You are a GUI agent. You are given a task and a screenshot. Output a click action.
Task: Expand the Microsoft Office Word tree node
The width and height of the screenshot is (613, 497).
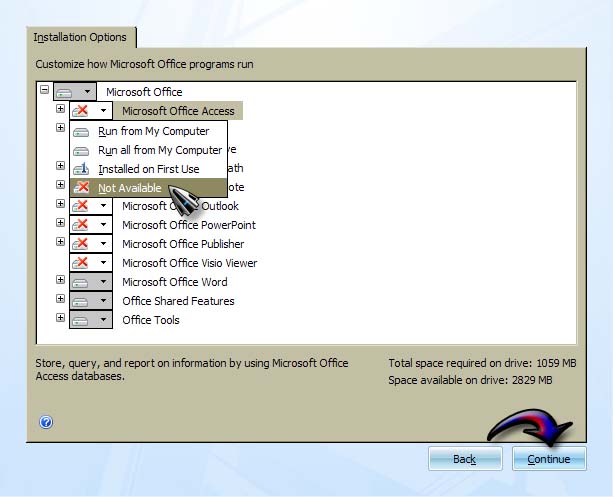[x=60, y=280]
